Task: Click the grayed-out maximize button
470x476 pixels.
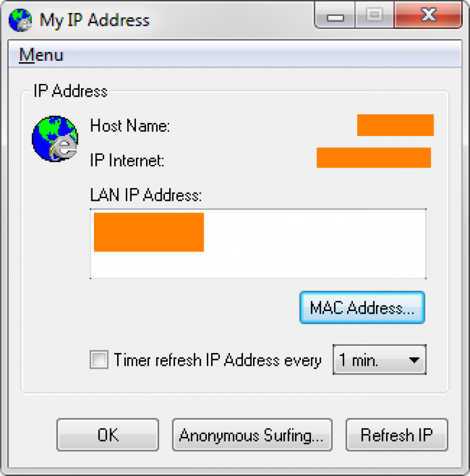Action: pyautogui.click(x=374, y=15)
